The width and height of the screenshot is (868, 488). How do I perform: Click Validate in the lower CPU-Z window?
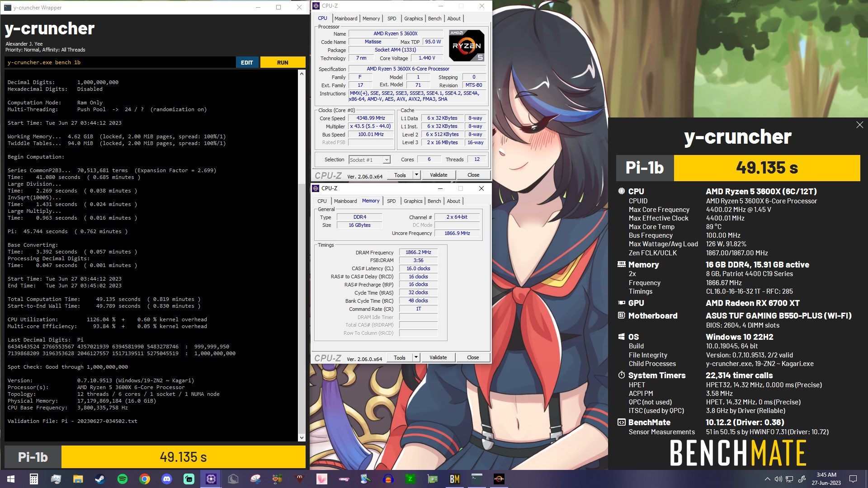(438, 357)
